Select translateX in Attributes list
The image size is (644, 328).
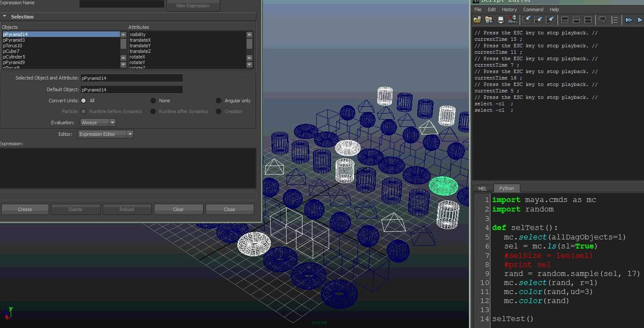187,40
